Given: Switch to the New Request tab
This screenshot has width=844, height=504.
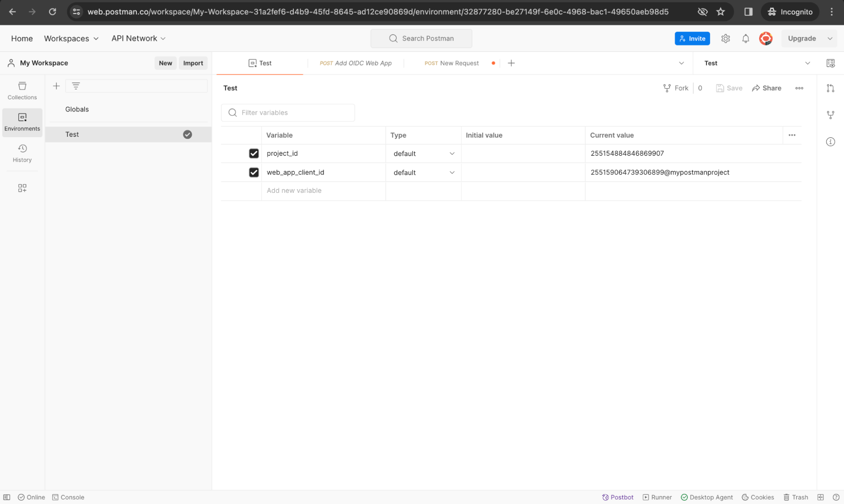Looking at the screenshot, I should [x=452, y=63].
